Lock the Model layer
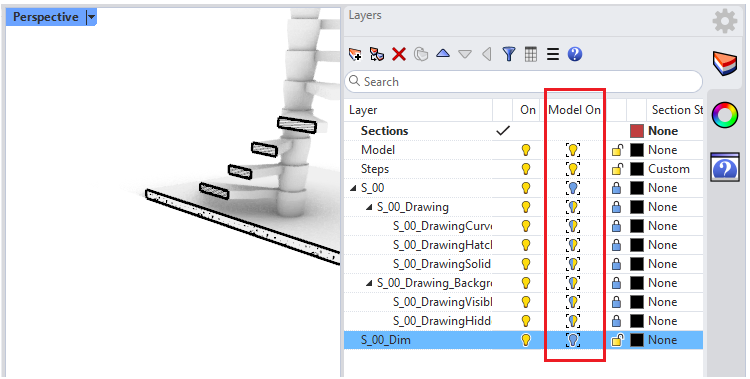Screen dimensions: 750x379 click(x=617, y=150)
